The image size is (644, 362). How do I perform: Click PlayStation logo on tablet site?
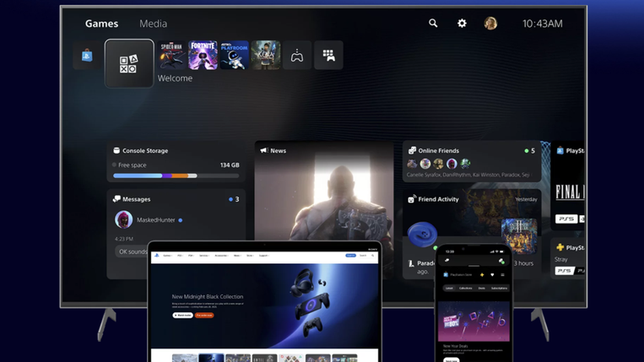156,256
